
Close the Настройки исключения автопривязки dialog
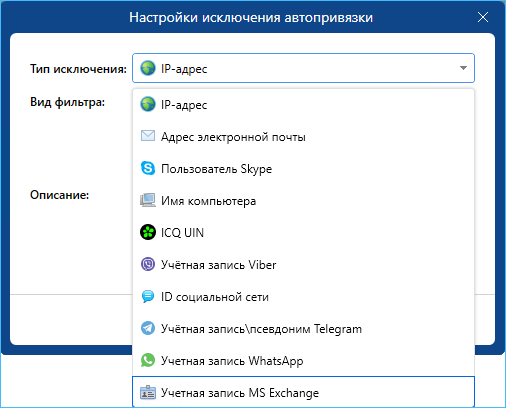pos(483,17)
